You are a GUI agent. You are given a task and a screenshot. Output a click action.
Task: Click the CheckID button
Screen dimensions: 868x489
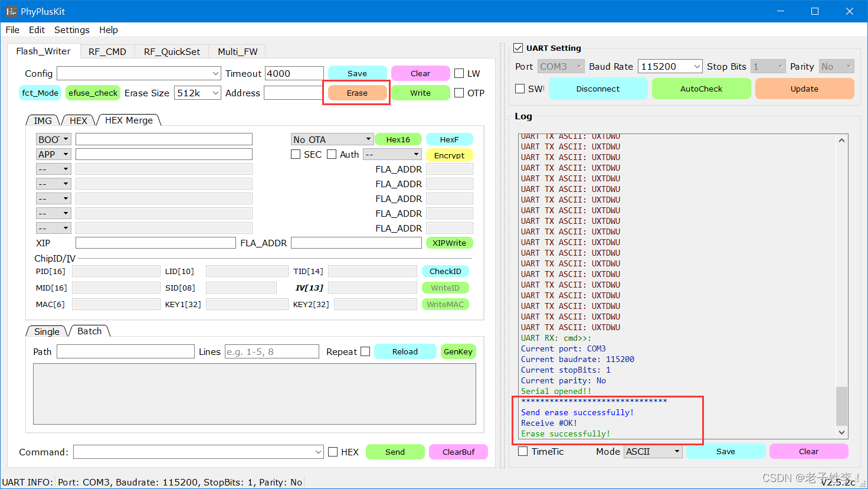(x=446, y=271)
